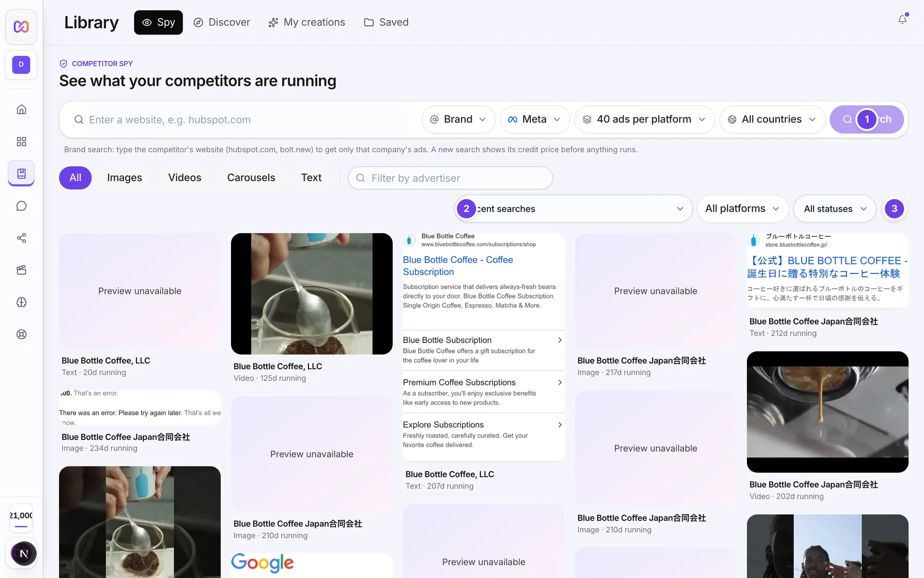Filter ads by Videos
924x578 pixels.
click(185, 178)
